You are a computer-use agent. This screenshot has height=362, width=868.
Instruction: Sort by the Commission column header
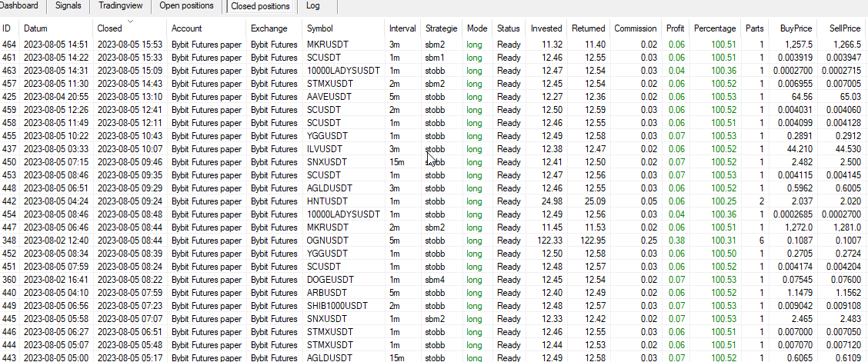[636, 28]
